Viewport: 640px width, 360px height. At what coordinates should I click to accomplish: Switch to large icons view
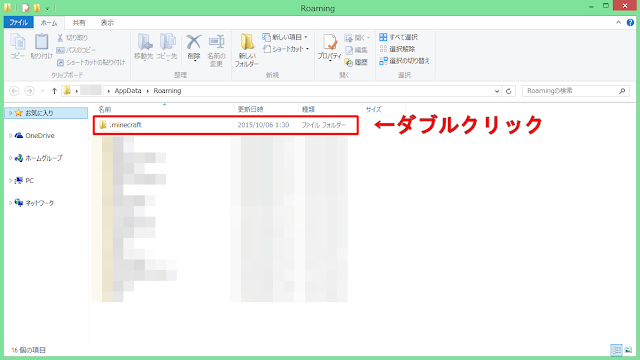(x=628, y=350)
